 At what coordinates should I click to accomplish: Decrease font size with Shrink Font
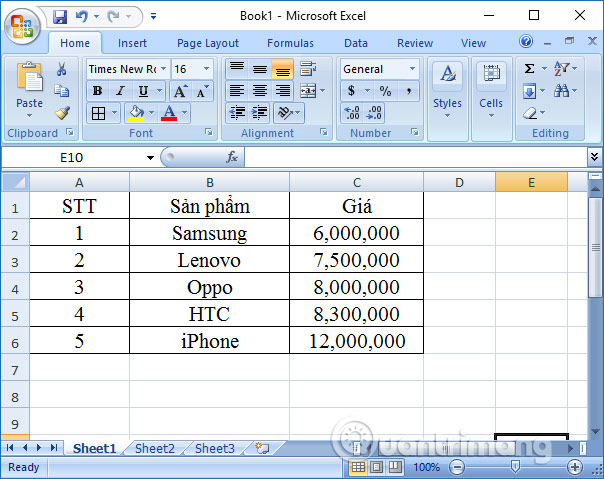click(202, 91)
